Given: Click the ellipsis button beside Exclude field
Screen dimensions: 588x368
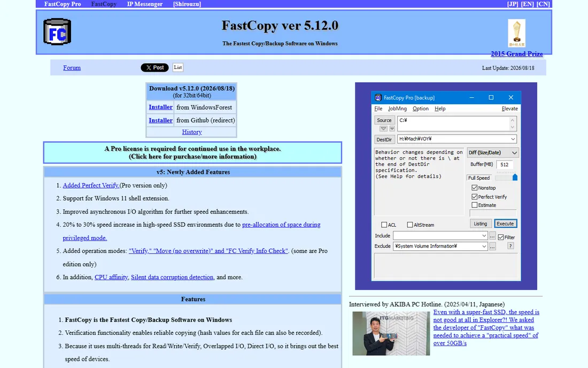Looking at the screenshot, I should pyautogui.click(x=492, y=247).
